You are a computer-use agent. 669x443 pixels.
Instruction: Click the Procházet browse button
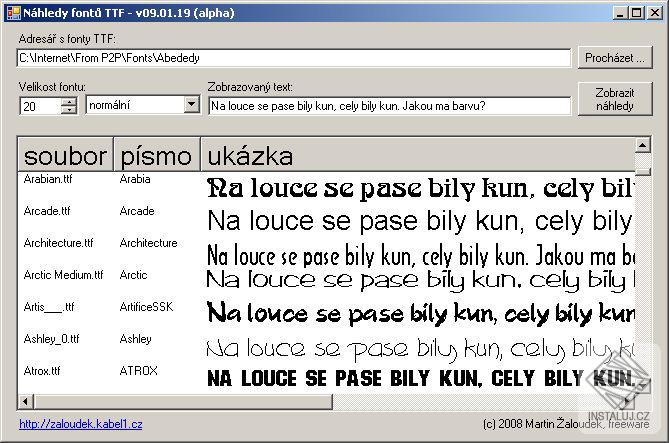click(615, 58)
